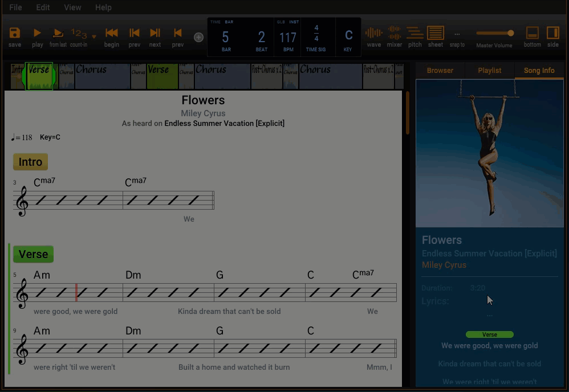Viewport: 569px width, 392px height.
Task: Click the lyric 'Kinda dream that can't be sold' in sheet
Action: [229, 311]
